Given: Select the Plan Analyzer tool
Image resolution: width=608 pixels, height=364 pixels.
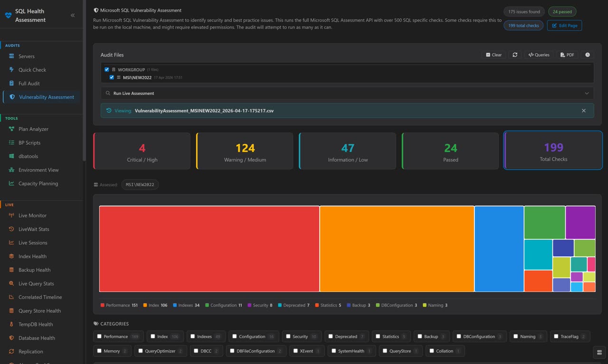Looking at the screenshot, I should click(x=34, y=129).
